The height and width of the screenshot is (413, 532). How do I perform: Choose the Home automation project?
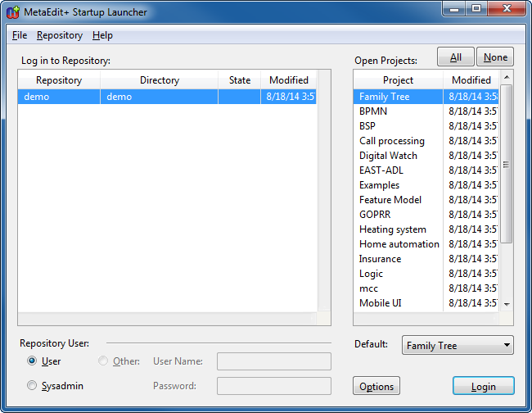click(399, 244)
